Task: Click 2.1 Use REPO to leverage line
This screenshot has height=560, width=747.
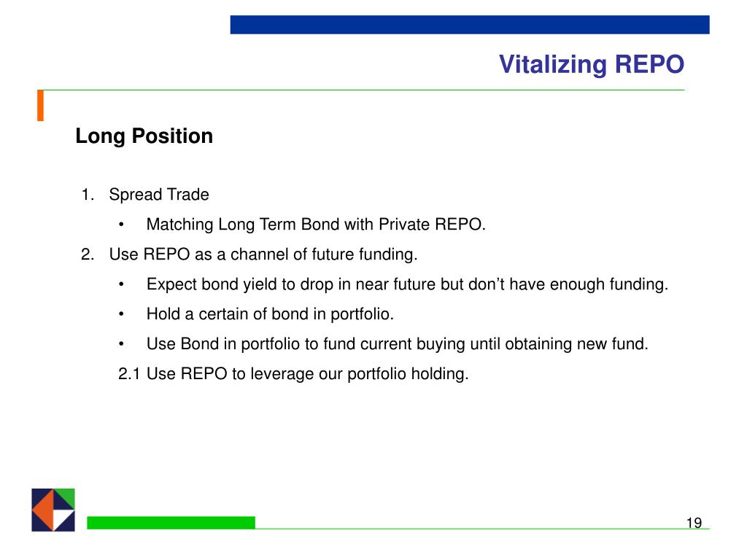Action: [293, 374]
